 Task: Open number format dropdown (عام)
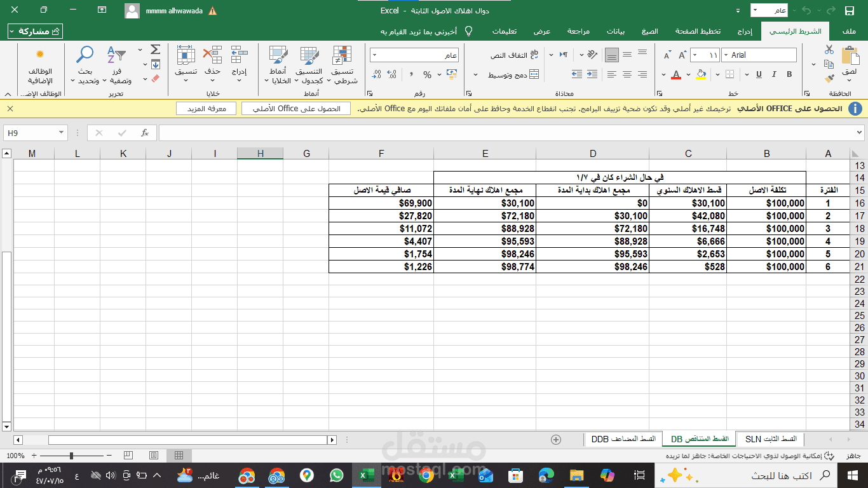pyautogui.click(x=374, y=55)
